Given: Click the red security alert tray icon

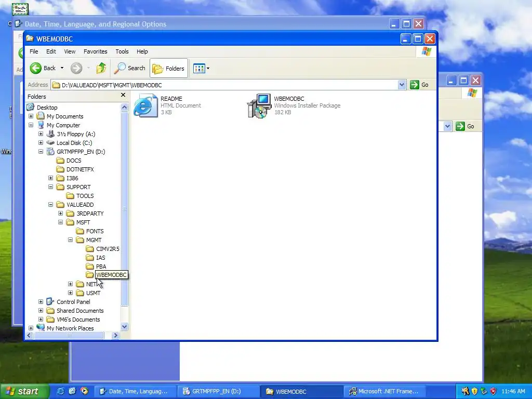Looking at the screenshot, I should coord(494,391).
